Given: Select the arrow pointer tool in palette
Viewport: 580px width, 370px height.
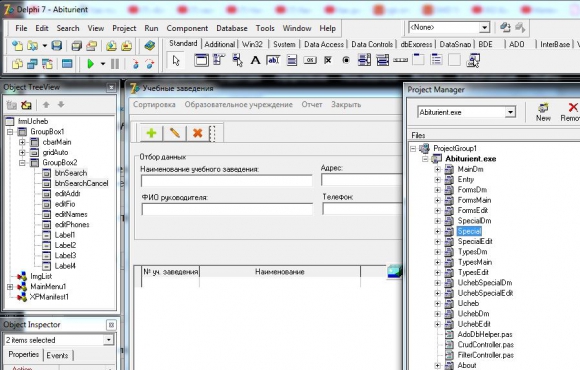Looking at the screenshot, I should click(x=176, y=60).
